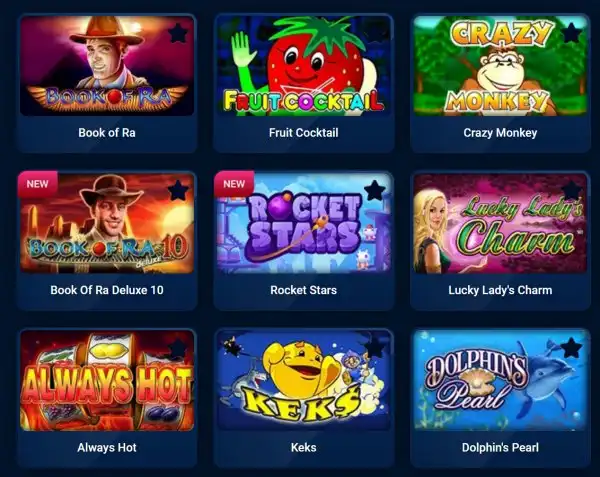Click NEW badge on Book Of Ra Deluxe 10

point(38,184)
